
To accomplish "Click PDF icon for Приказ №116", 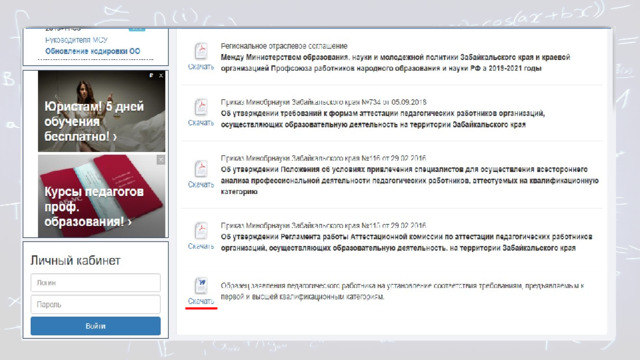I will click(x=201, y=169).
